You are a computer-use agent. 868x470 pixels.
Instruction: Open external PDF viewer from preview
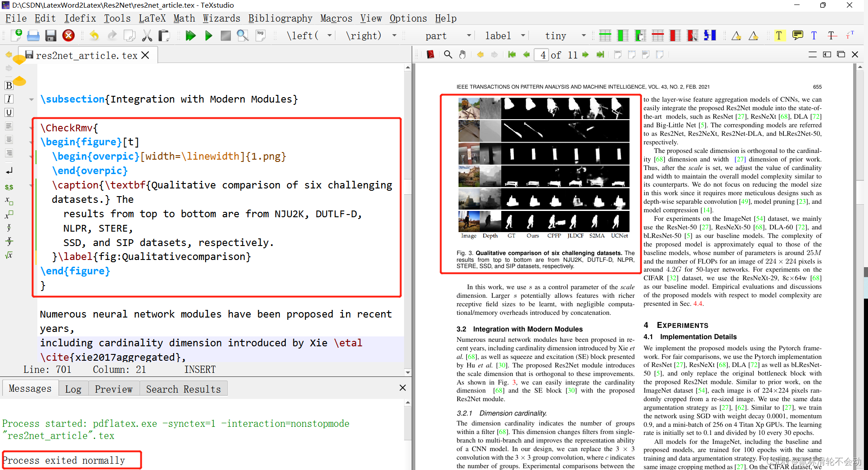coord(431,54)
